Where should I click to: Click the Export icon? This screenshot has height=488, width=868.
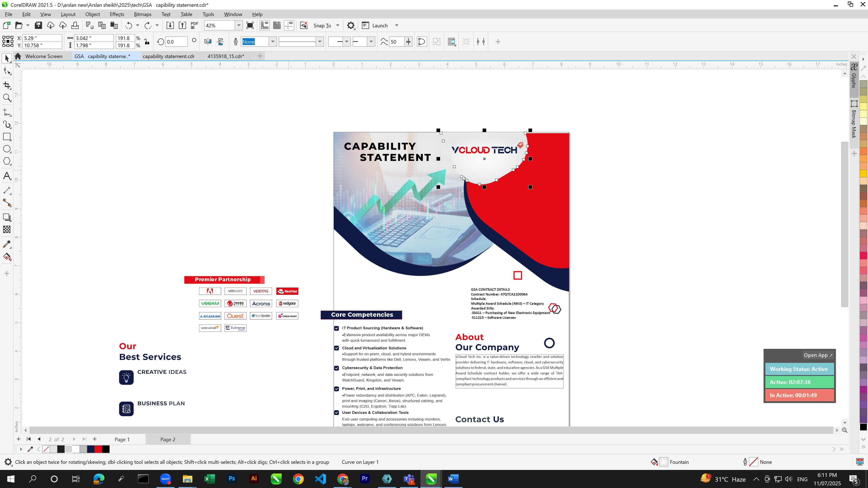tap(182, 26)
